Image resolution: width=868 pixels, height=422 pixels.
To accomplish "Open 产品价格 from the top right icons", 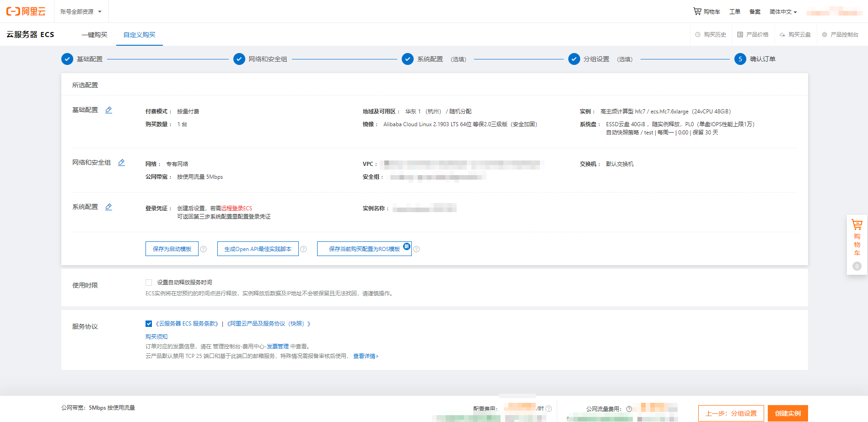I will [740, 34].
